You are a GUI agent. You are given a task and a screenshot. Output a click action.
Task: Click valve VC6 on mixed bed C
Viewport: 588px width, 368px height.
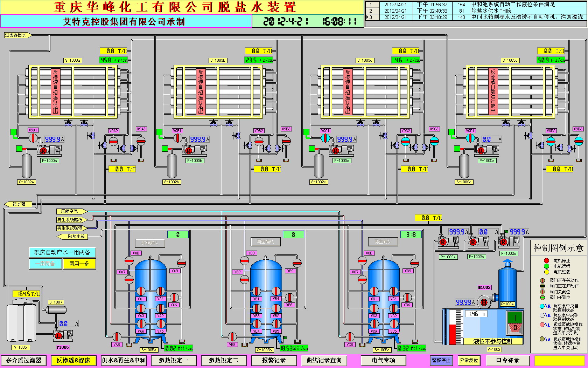tap(407, 297)
